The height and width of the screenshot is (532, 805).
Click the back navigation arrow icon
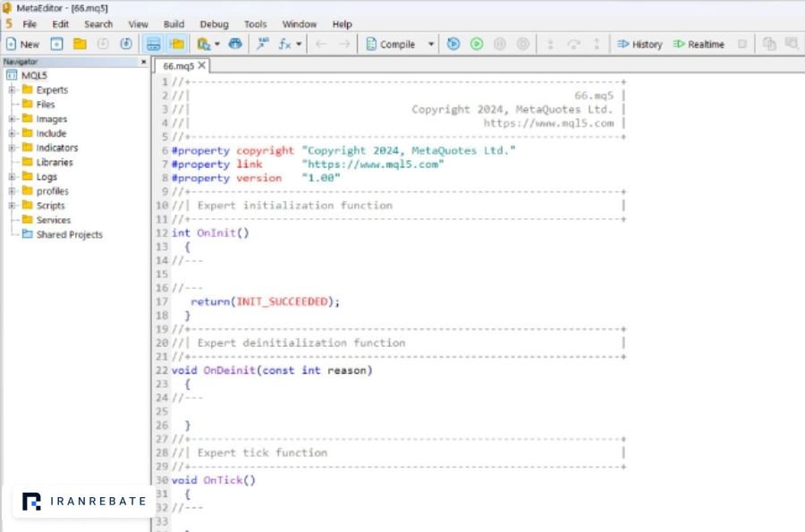[321, 44]
